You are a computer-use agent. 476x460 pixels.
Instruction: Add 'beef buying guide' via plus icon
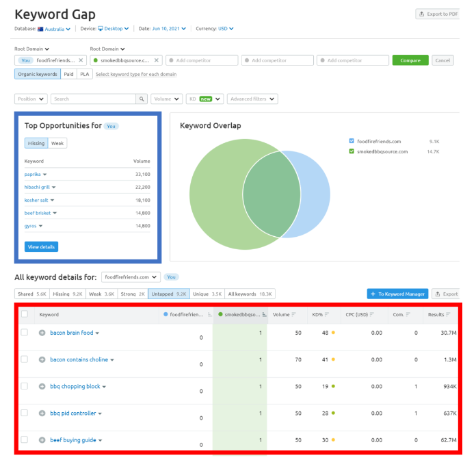[42, 440]
